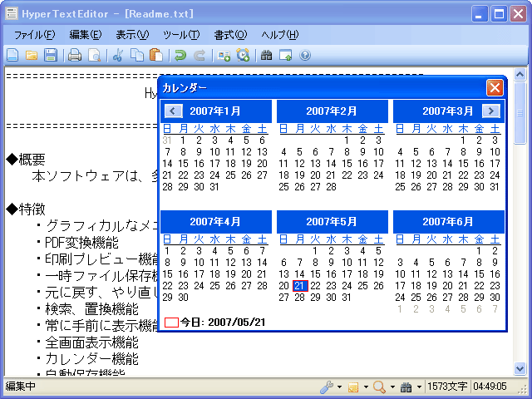This screenshot has width=532, height=399.
Task: Paste with the clipboard icon
Action: pos(155,56)
